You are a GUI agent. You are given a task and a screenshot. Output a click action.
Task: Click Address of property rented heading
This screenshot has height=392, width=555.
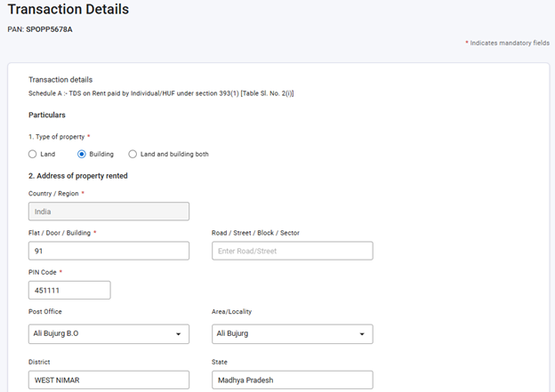click(x=78, y=176)
